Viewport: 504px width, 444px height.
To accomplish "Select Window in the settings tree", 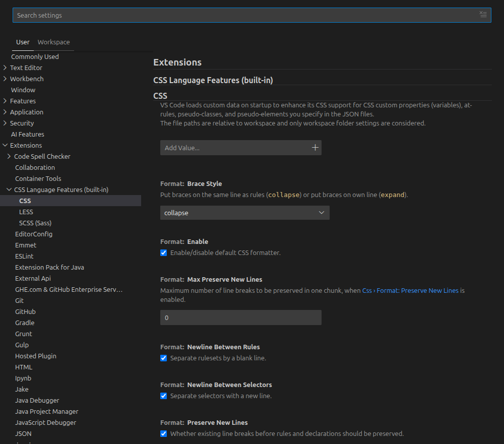I will point(23,90).
